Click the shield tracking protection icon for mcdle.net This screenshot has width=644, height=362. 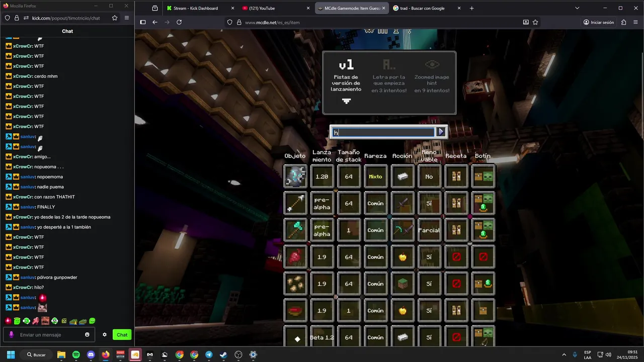tap(230, 22)
